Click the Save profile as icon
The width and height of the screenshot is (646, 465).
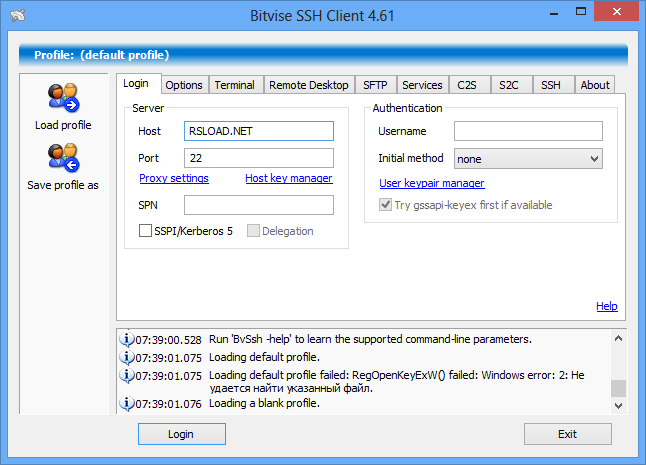(x=63, y=157)
